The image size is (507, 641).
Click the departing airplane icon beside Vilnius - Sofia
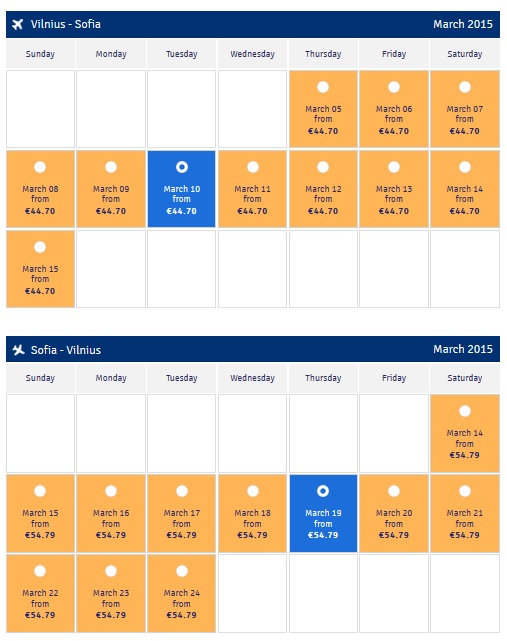coord(18,25)
